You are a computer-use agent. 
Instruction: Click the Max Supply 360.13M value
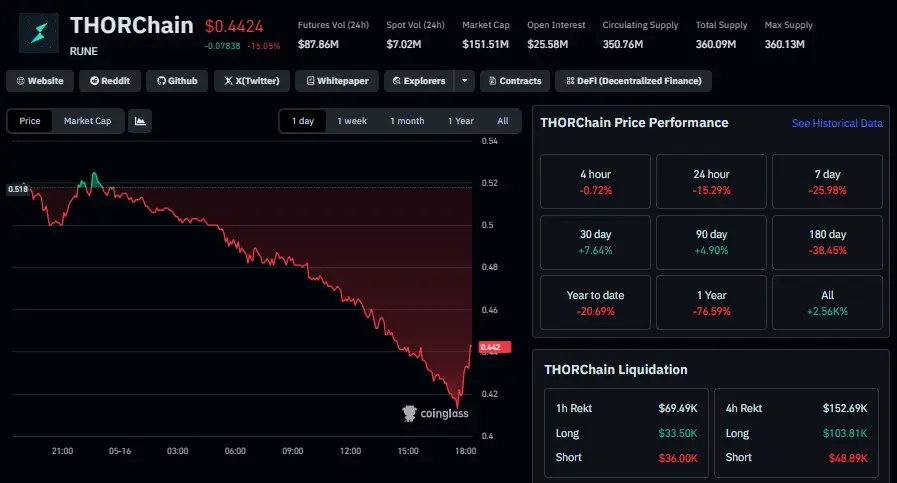784,44
